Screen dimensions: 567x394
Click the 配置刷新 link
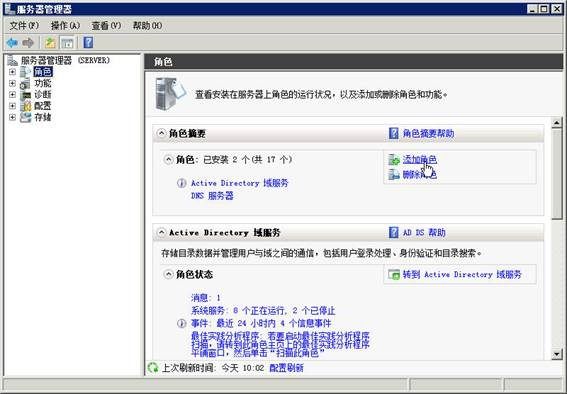pos(286,368)
